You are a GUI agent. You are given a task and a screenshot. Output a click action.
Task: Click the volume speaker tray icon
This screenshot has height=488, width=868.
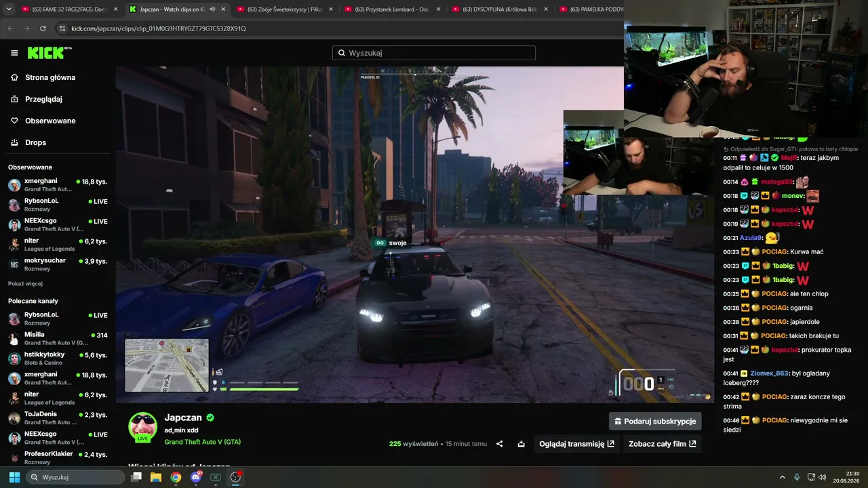[x=823, y=477]
